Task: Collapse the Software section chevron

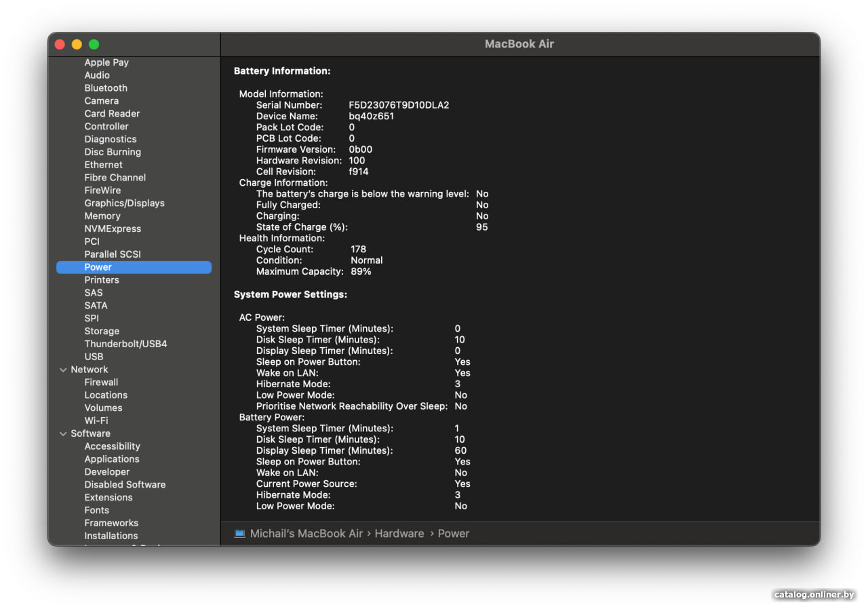Action: tap(63, 433)
